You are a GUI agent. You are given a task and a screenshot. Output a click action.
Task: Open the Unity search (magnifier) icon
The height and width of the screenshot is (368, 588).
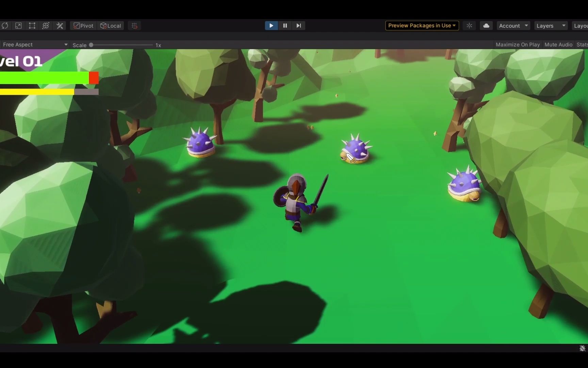pyautogui.click(x=470, y=26)
